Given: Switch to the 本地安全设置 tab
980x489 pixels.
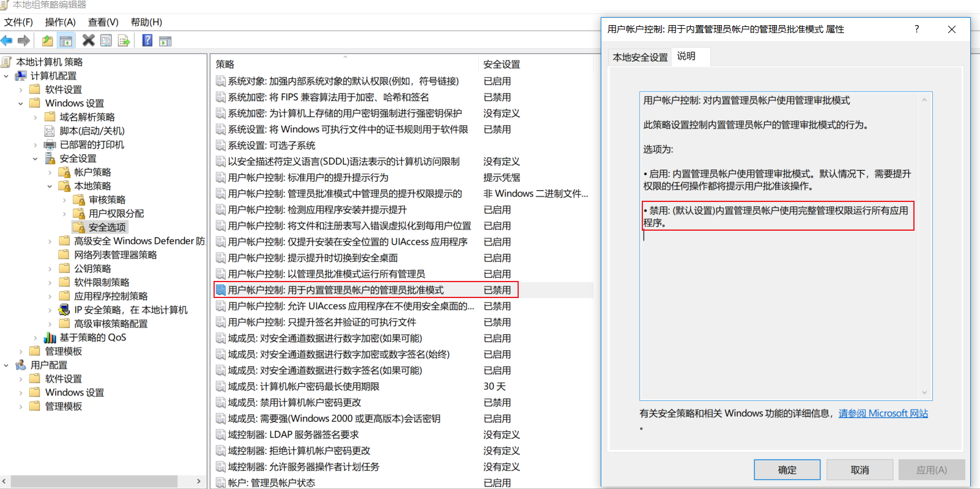Looking at the screenshot, I should (640, 57).
